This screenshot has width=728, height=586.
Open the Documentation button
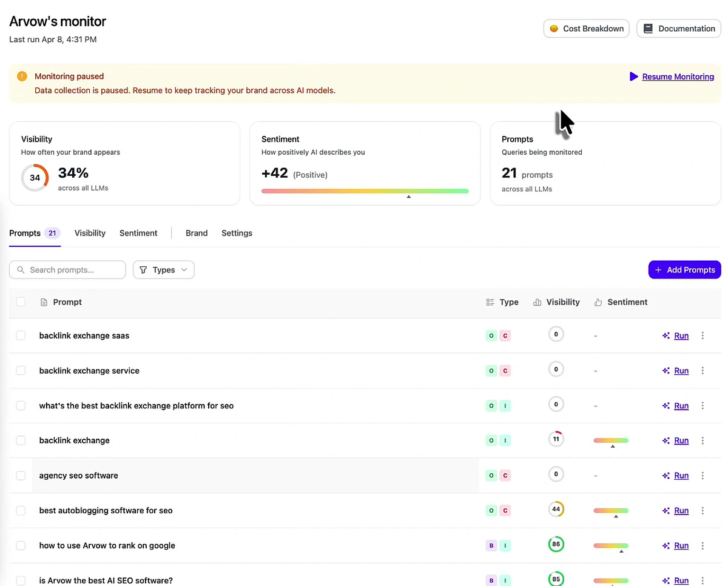[x=679, y=29]
